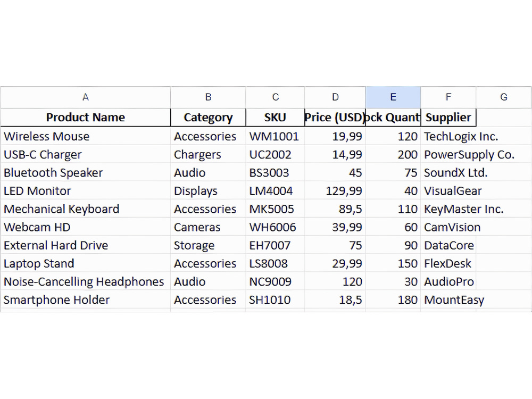Click supplier cell VisualGear
This screenshot has width=532, height=399.
pos(448,191)
